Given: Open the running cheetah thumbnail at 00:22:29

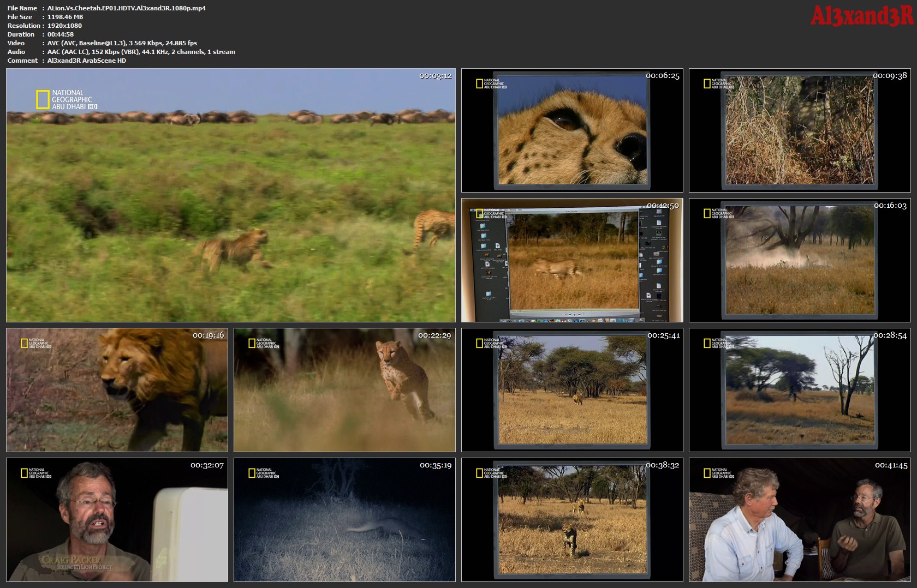Looking at the screenshot, I should click(344, 389).
